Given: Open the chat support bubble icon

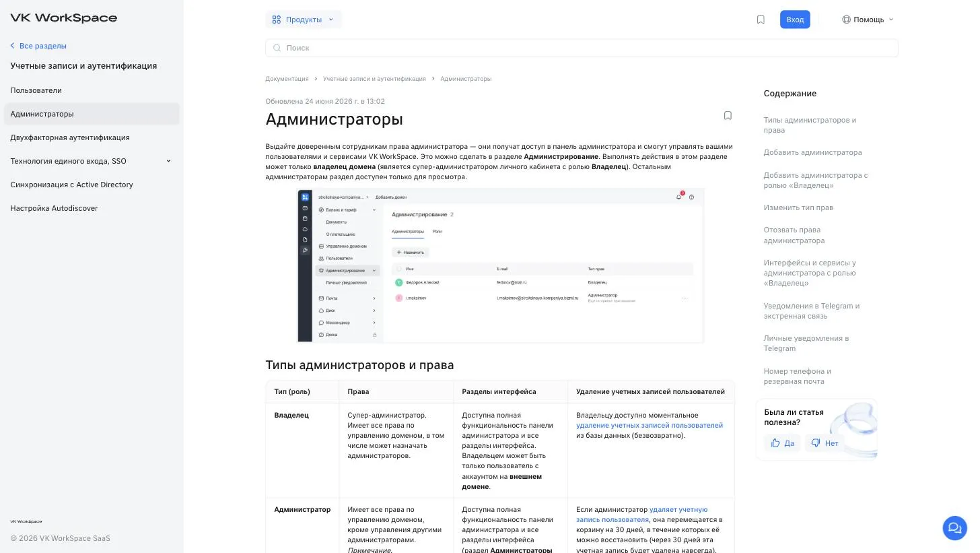Looking at the screenshot, I should click(x=954, y=528).
